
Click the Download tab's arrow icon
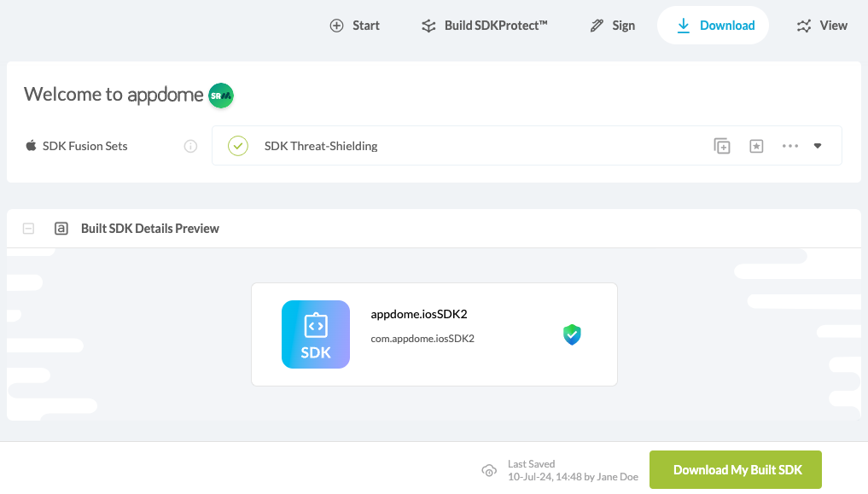(x=683, y=26)
